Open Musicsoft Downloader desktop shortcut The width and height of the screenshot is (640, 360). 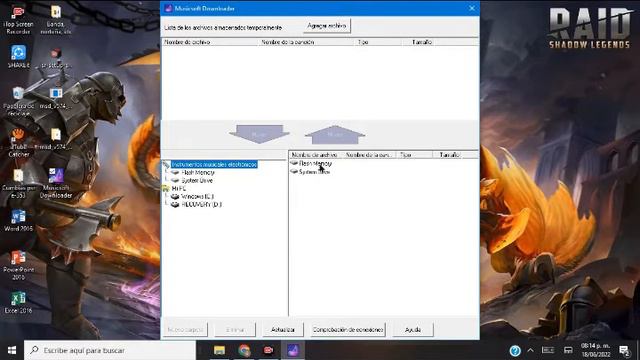pyautogui.click(x=56, y=183)
